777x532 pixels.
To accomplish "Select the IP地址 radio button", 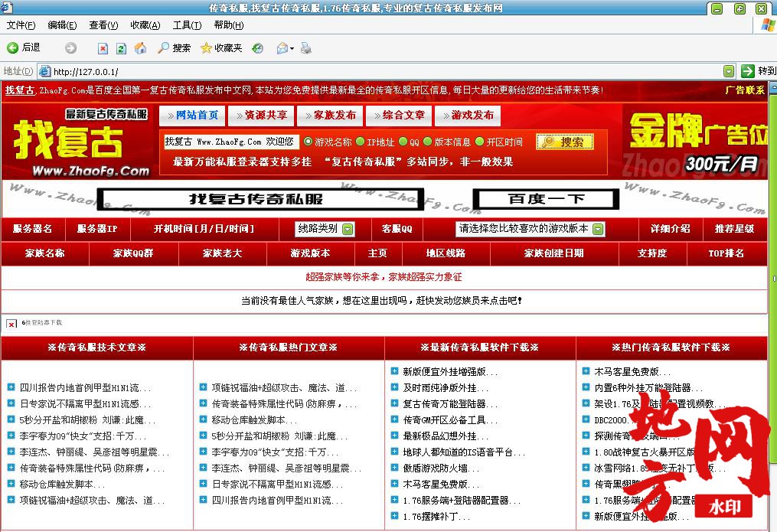I will tap(361, 142).
